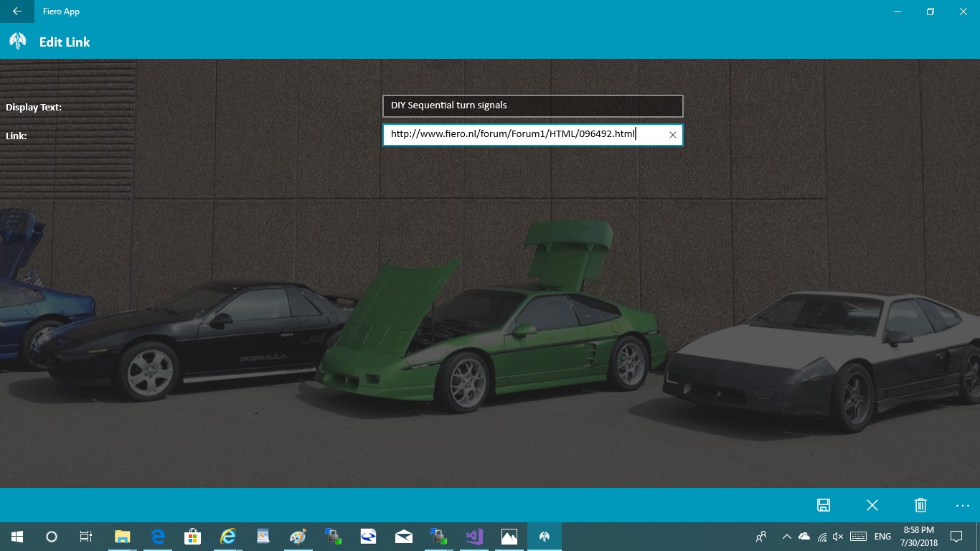Open OneDrive from the system tray

(x=804, y=537)
